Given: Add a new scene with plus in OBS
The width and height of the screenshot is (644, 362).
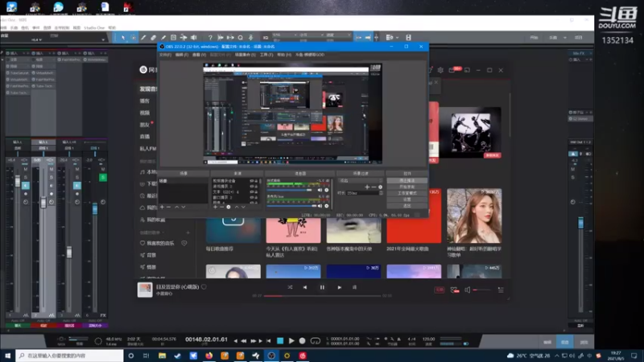Looking at the screenshot, I should coord(163,207).
